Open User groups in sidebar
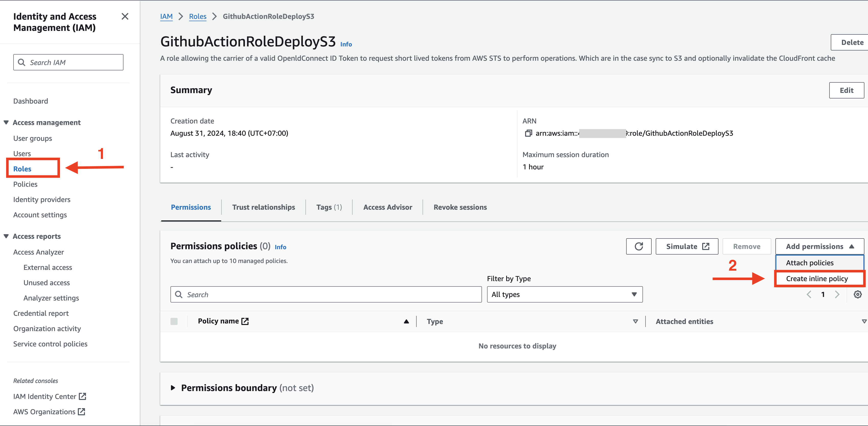This screenshot has height=426, width=868. tap(33, 139)
